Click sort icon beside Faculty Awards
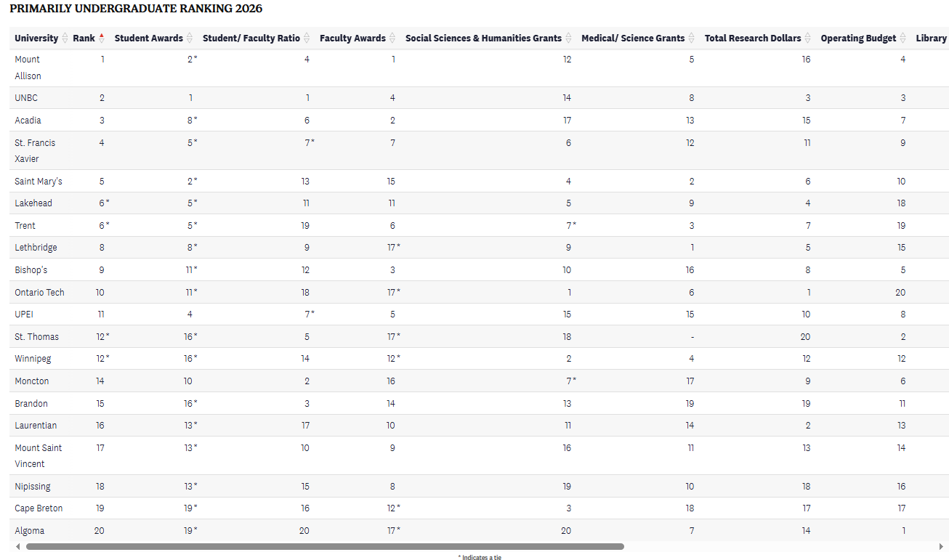Screen dimensions: 949x560 coord(392,38)
